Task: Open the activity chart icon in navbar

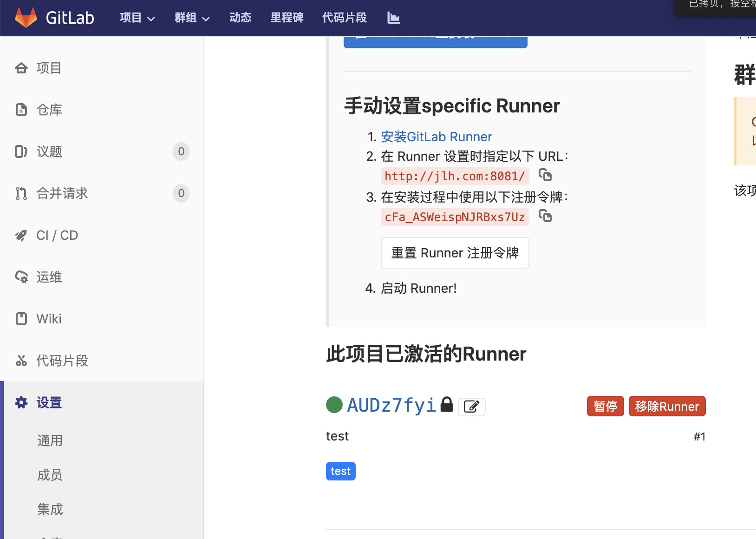Action: (x=393, y=18)
